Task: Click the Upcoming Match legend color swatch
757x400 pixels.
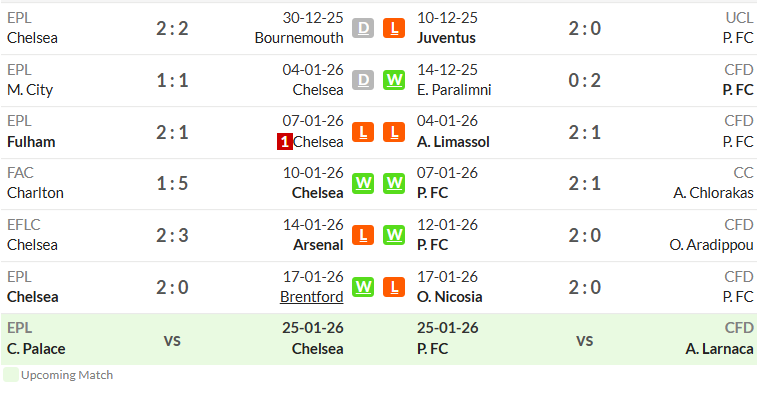Action: tap(11, 375)
